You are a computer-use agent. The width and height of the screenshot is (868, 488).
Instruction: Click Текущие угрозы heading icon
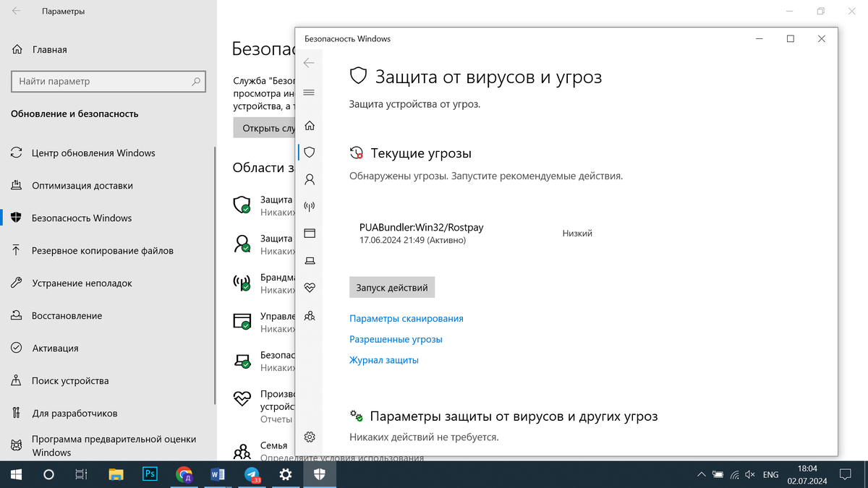[356, 153]
